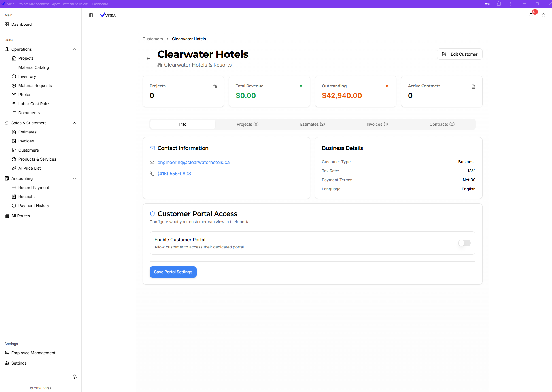Open the engineering@clearwaterhotels.ca email link
Image resolution: width=552 pixels, height=392 pixels.
tap(194, 162)
